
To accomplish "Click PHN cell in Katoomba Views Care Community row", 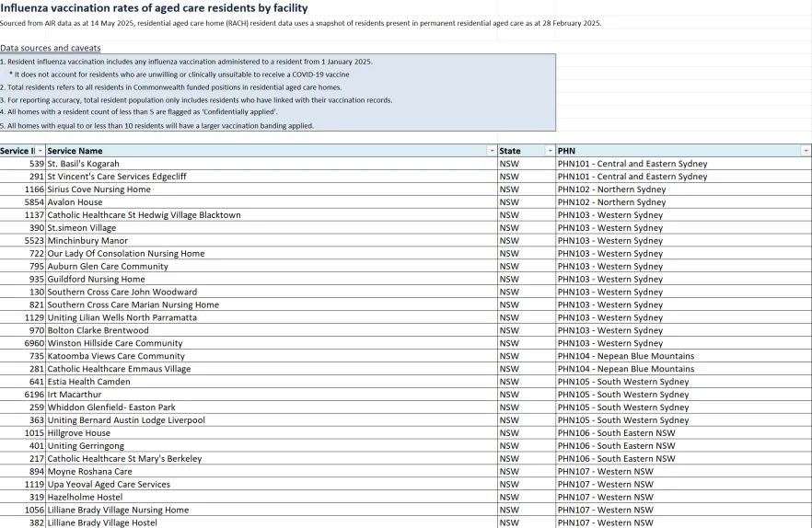I will pos(683,356).
